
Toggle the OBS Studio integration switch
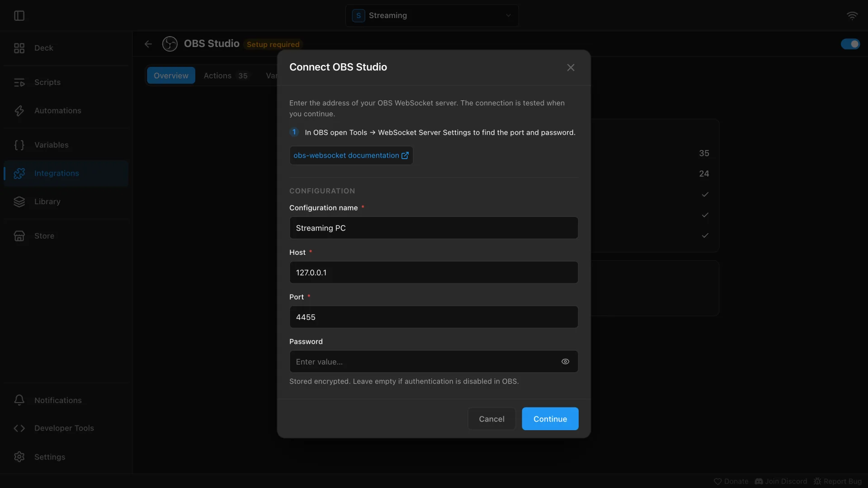[x=850, y=44]
